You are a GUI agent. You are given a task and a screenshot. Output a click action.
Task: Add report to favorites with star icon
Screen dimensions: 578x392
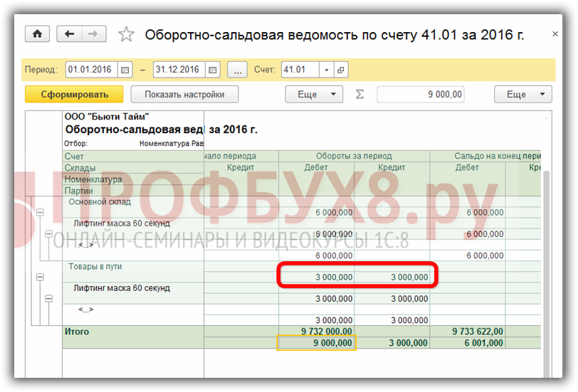click(126, 34)
